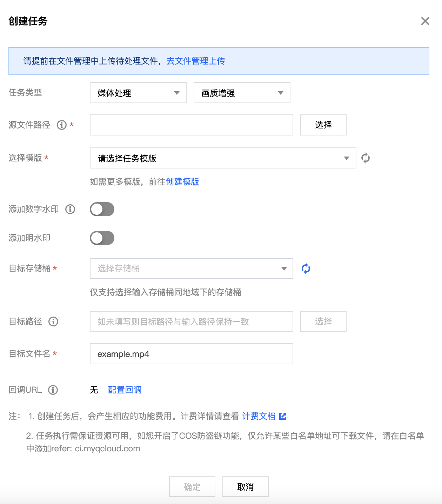
Task: Click 选择 button for source file path
Action: [323, 125]
